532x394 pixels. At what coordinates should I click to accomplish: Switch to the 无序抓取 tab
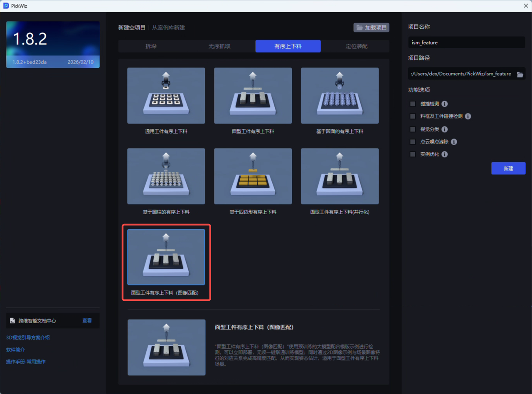[x=219, y=46]
